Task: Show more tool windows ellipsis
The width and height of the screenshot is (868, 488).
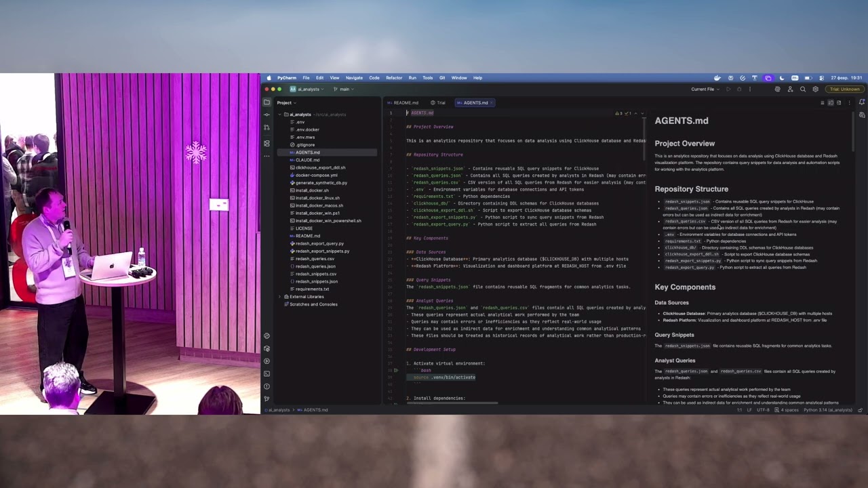Action: 267,155
